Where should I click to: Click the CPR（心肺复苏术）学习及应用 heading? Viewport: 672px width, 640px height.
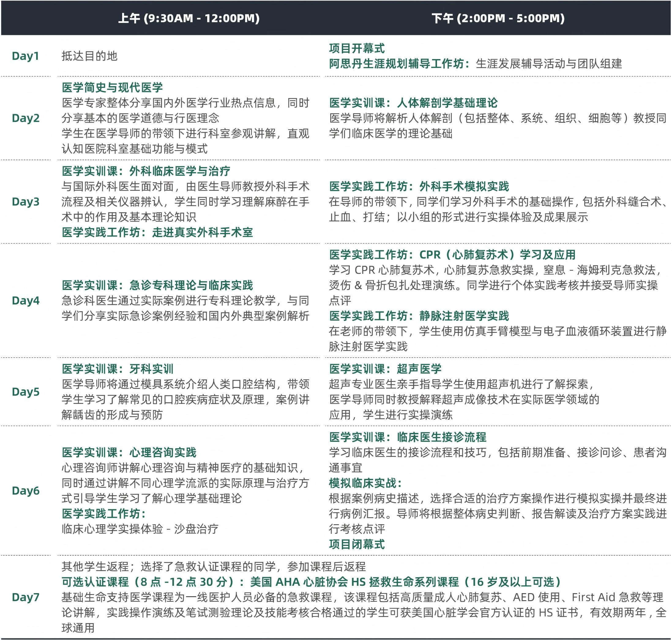pyautogui.click(x=497, y=254)
